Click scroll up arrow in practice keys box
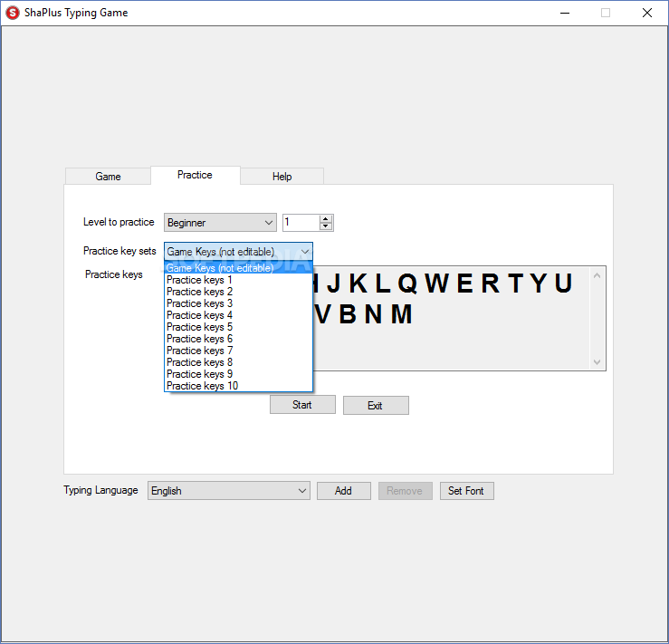Screen dimensions: 669x644 tap(597, 275)
